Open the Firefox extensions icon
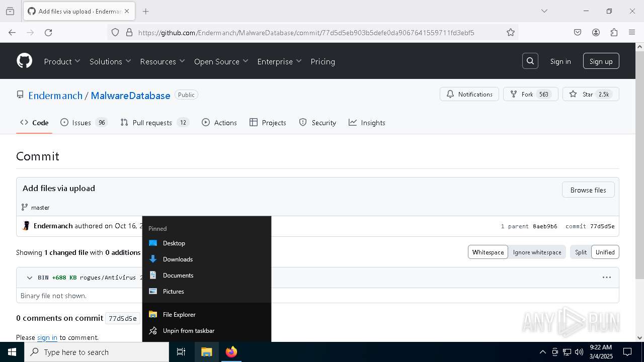 point(614,32)
